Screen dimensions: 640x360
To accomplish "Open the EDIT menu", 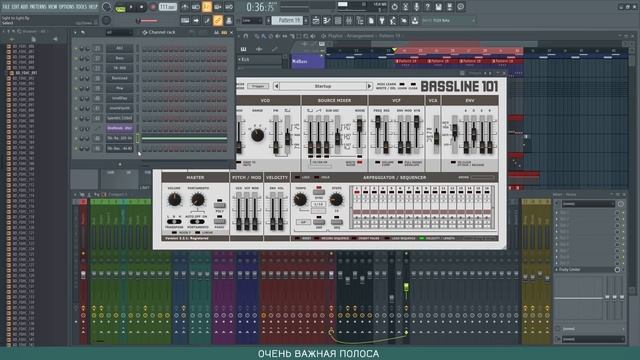I will (16, 7).
